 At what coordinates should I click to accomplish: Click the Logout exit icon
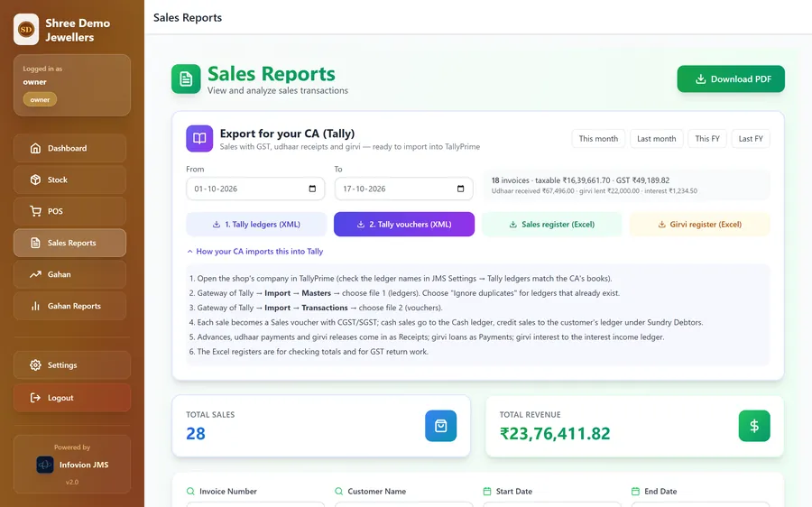tap(35, 398)
